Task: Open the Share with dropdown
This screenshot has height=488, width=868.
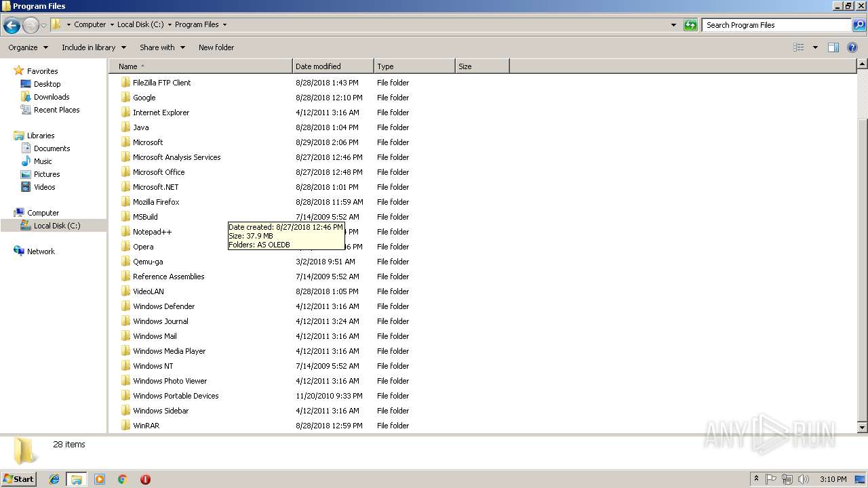Action: point(162,47)
